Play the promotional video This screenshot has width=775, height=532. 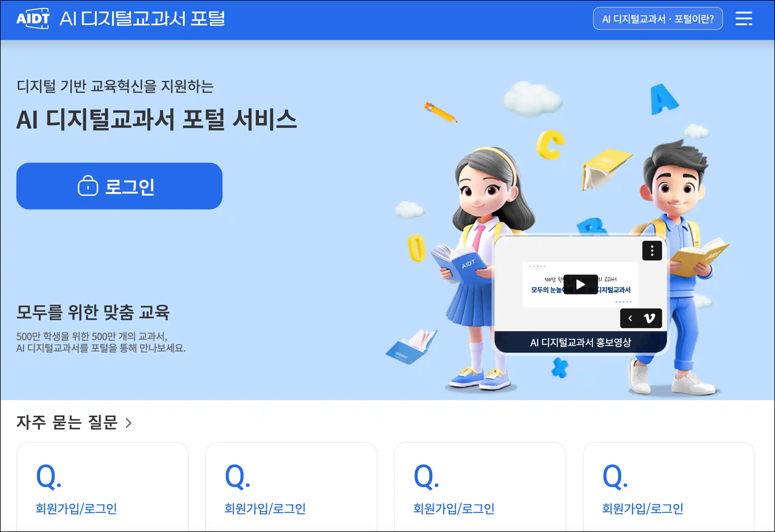pyautogui.click(x=580, y=284)
